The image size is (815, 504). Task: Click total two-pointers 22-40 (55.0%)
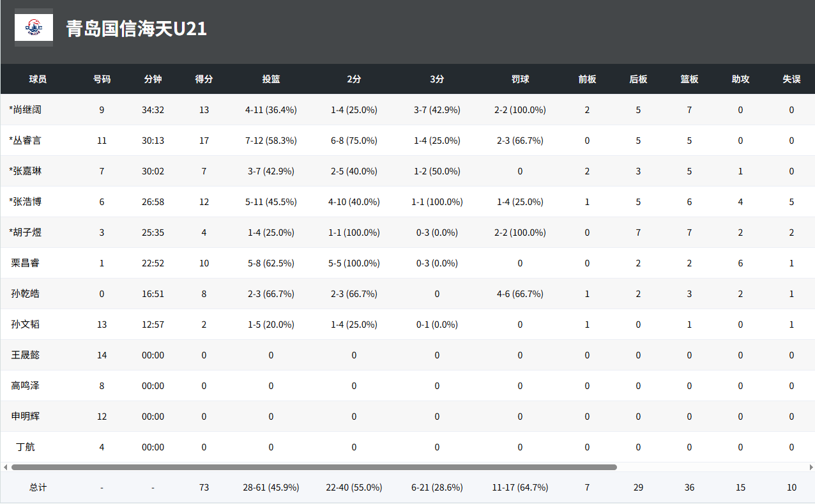[354, 487]
